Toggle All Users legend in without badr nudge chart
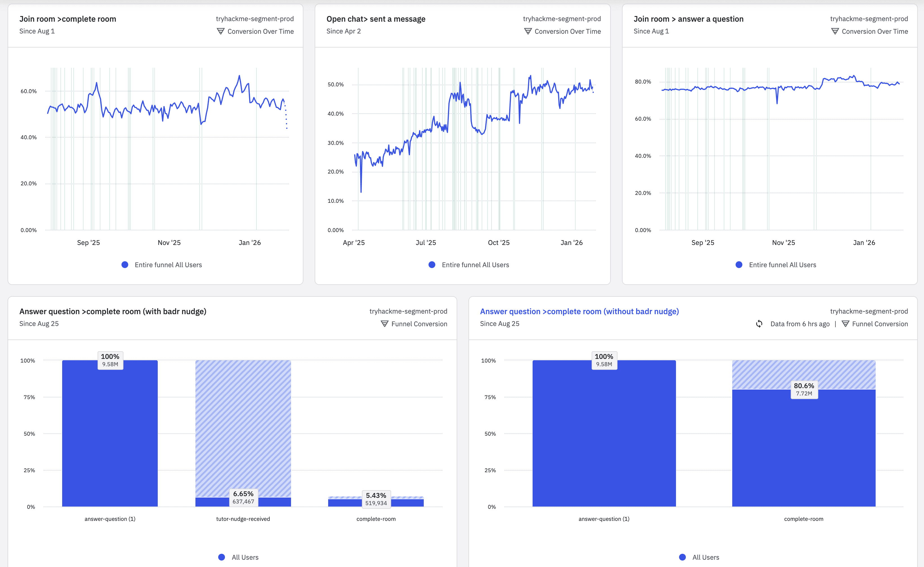Image resolution: width=924 pixels, height=567 pixels. pos(706,557)
